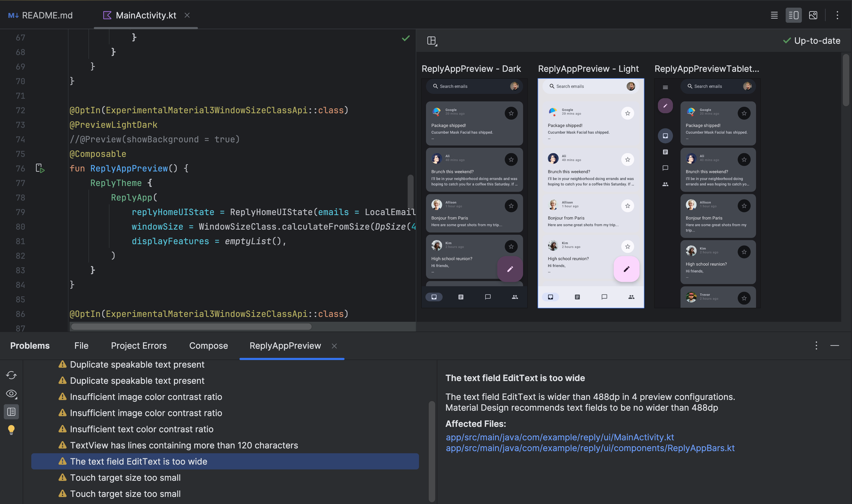Open the Problems panel kebab menu
Image resolution: width=852 pixels, height=504 pixels.
click(816, 346)
